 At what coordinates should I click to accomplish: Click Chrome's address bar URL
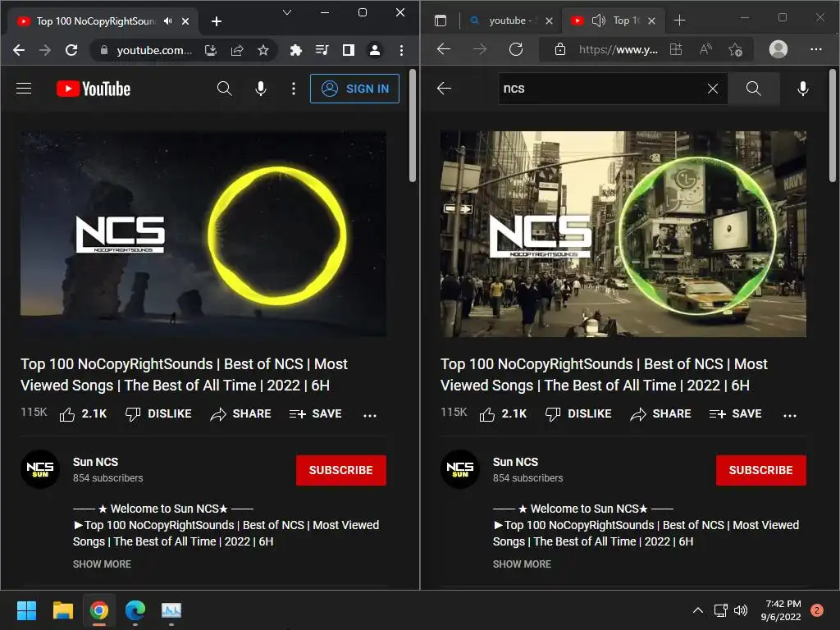pyautogui.click(x=154, y=50)
